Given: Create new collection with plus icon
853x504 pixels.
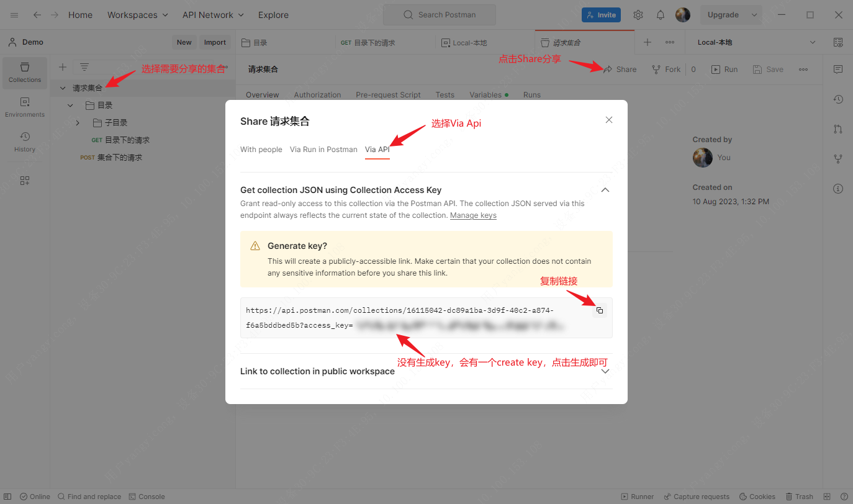Looking at the screenshot, I should click(x=63, y=67).
